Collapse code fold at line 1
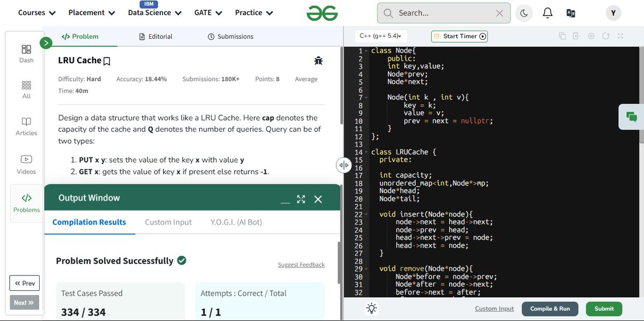Image resolution: width=644 pixels, height=321 pixels. tap(367, 50)
